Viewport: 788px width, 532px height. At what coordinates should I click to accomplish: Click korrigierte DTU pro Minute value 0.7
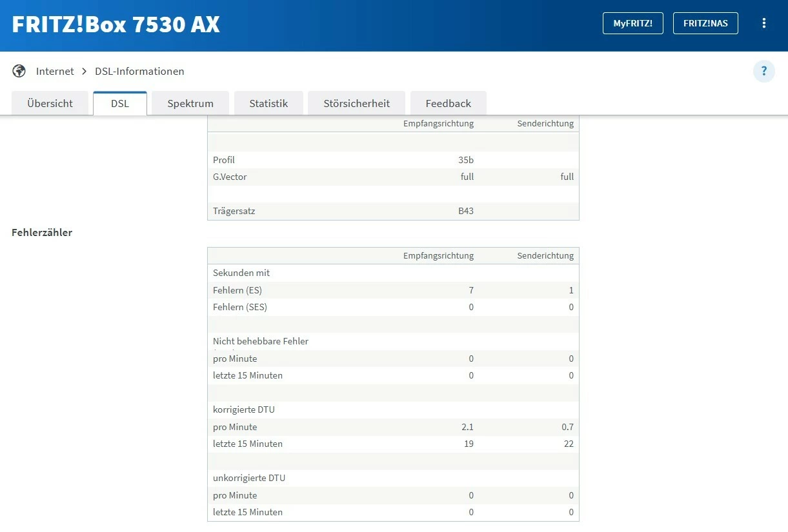[x=567, y=427]
